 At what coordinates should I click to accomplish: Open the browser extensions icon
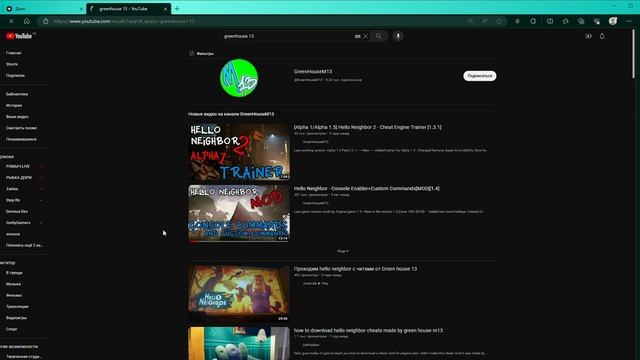[x=518, y=21]
